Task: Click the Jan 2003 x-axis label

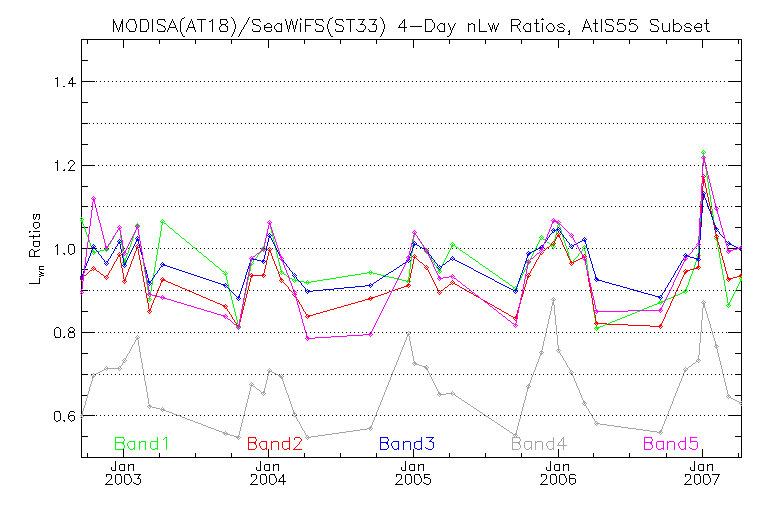Action: tap(123, 473)
